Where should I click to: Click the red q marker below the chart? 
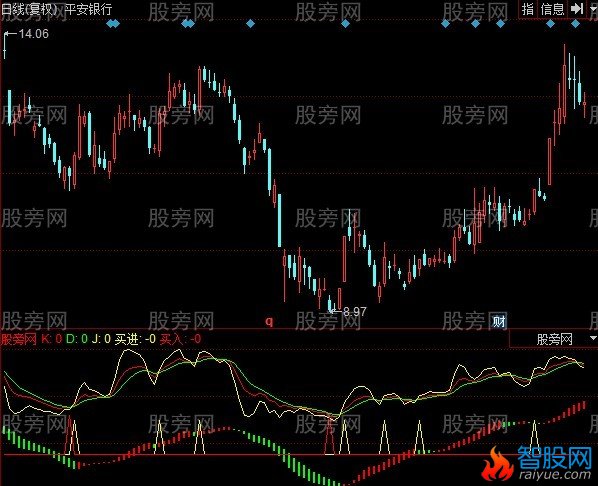click(x=269, y=322)
